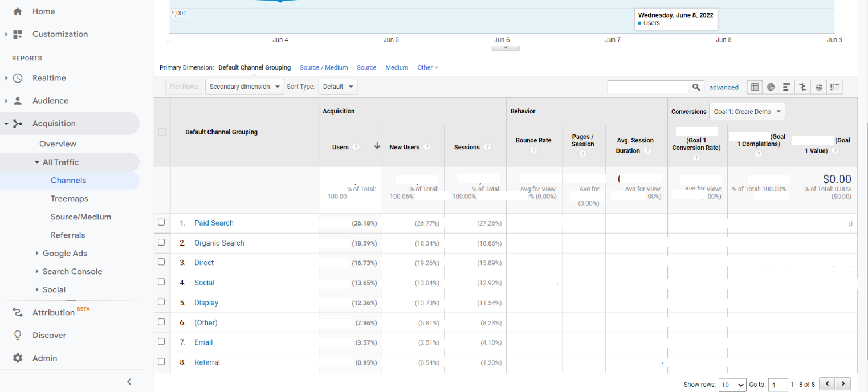
Task: Open the Secondary dimension dropdown
Action: point(244,87)
